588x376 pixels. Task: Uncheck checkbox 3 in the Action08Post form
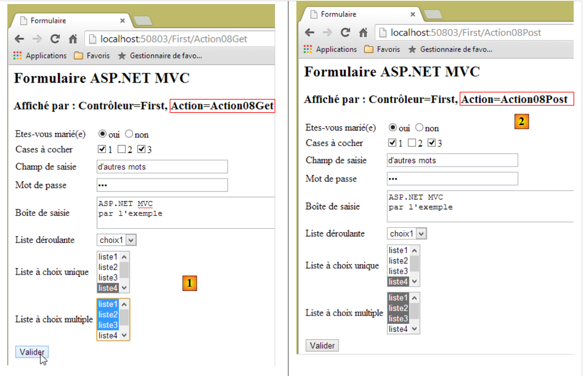coord(432,143)
